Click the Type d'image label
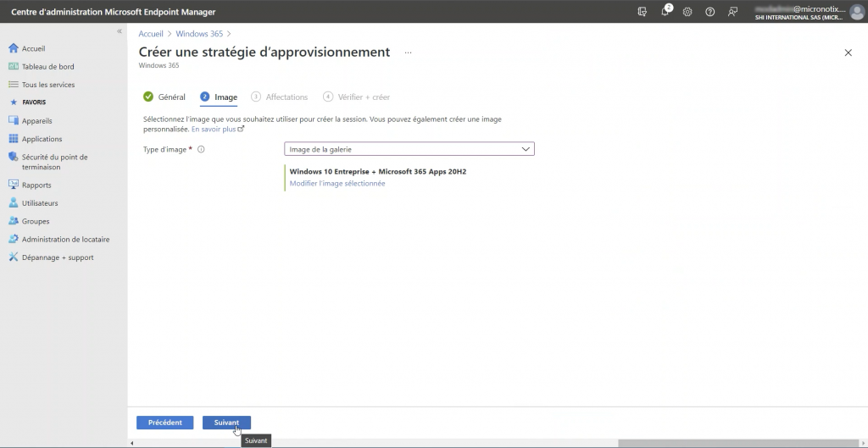868x448 pixels. 164,149
